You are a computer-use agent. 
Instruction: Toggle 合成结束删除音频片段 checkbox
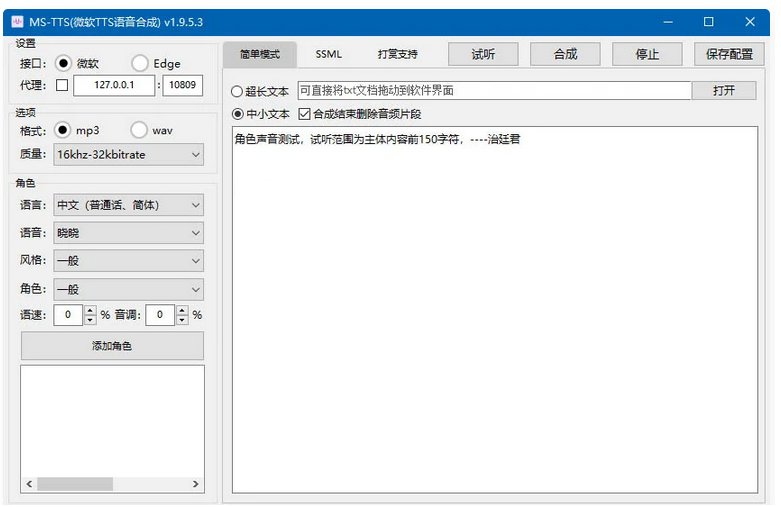305,114
